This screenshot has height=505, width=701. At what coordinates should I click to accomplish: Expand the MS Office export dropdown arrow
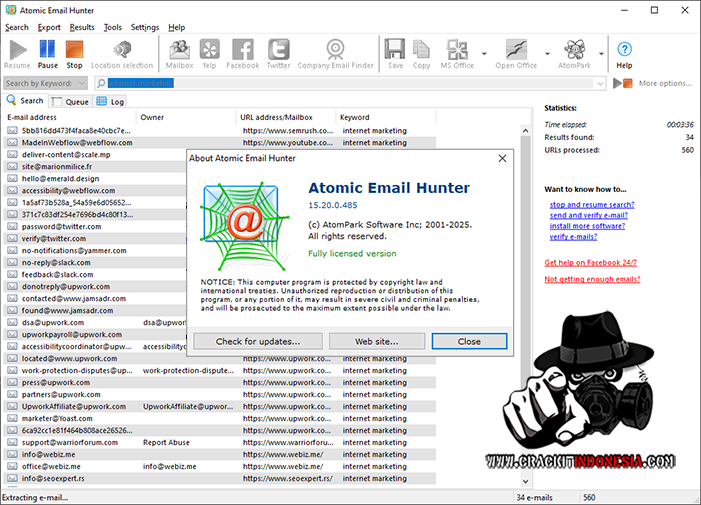point(484,54)
